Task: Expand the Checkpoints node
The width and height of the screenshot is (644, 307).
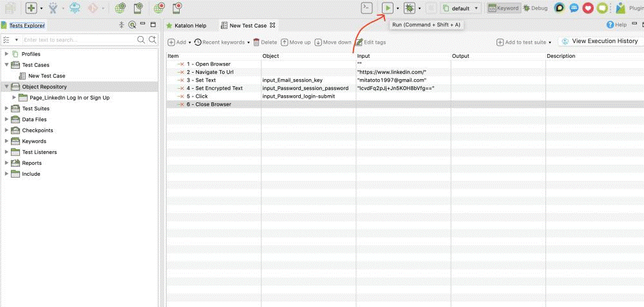Action: pyautogui.click(x=6, y=130)
